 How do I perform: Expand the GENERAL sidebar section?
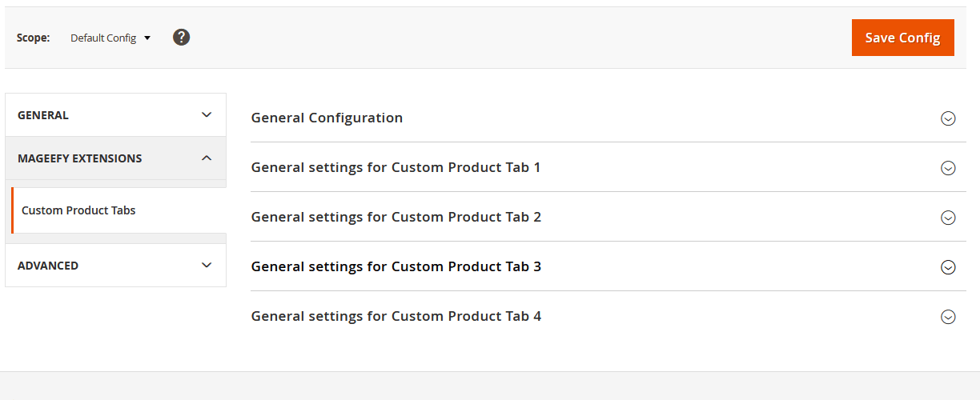43,115
